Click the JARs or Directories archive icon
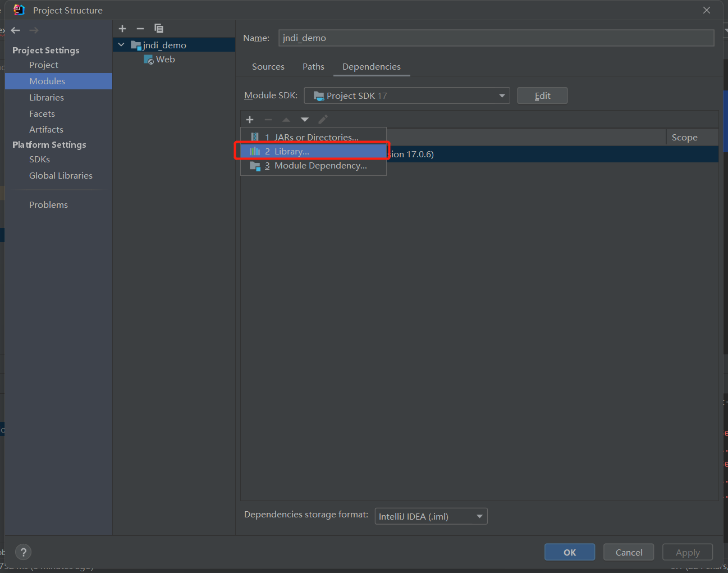The image size is (728, 573). pyautogui.click(x=255, y=137)
